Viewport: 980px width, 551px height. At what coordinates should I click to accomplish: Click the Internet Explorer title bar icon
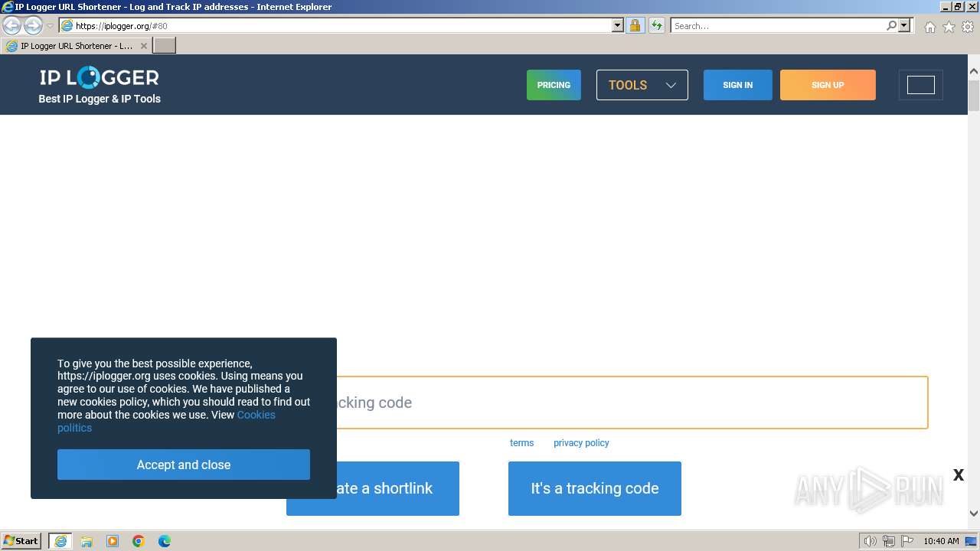[x=7, y=7]
